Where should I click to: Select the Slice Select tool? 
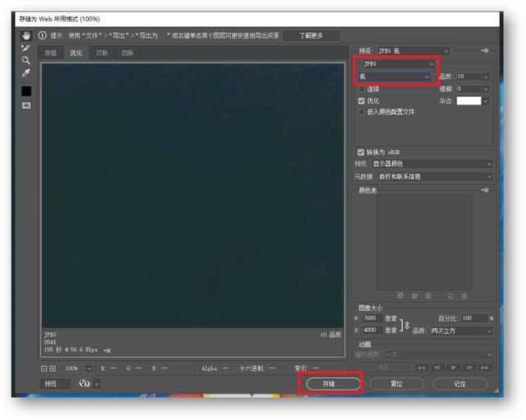pos(26,48)
